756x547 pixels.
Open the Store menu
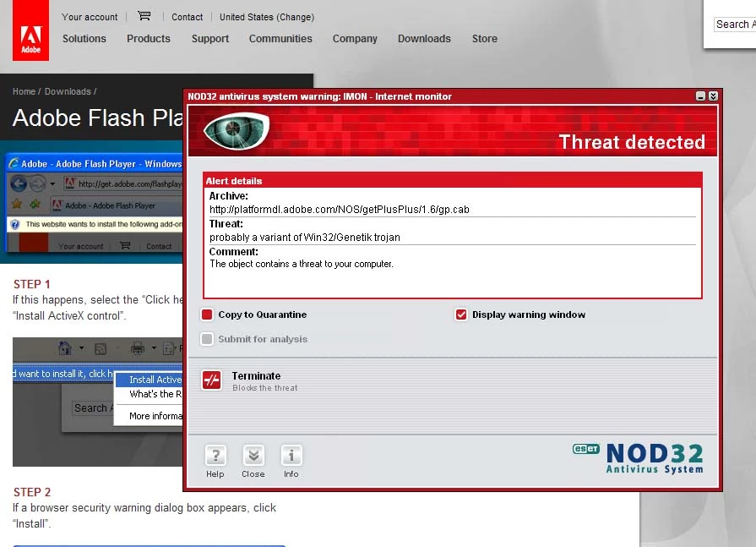tap(485, 39)
